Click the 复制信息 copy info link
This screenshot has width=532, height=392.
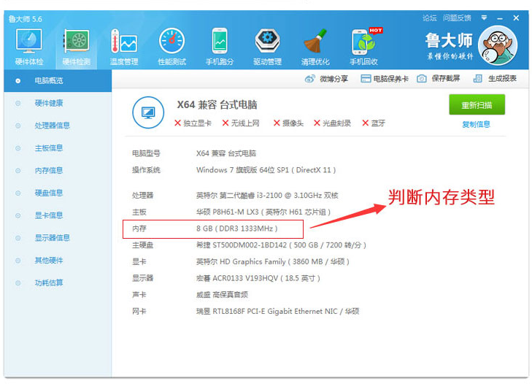[x=476, y=124]
